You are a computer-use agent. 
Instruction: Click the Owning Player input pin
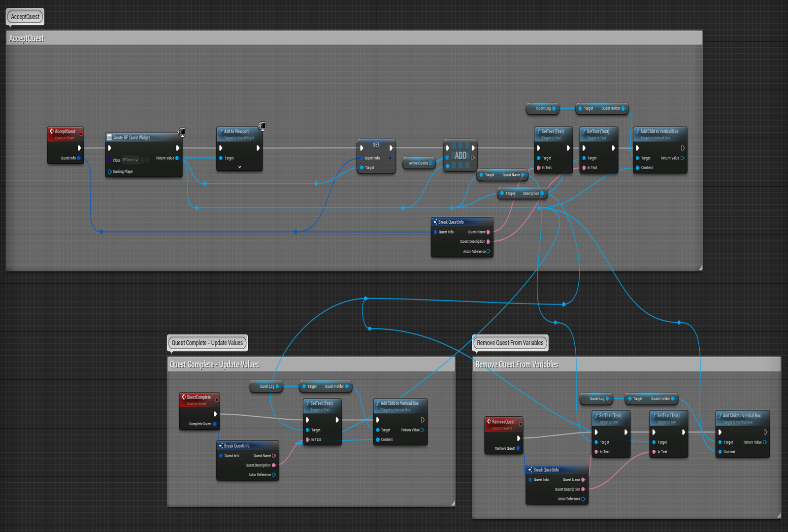click(x=109, y=171)
